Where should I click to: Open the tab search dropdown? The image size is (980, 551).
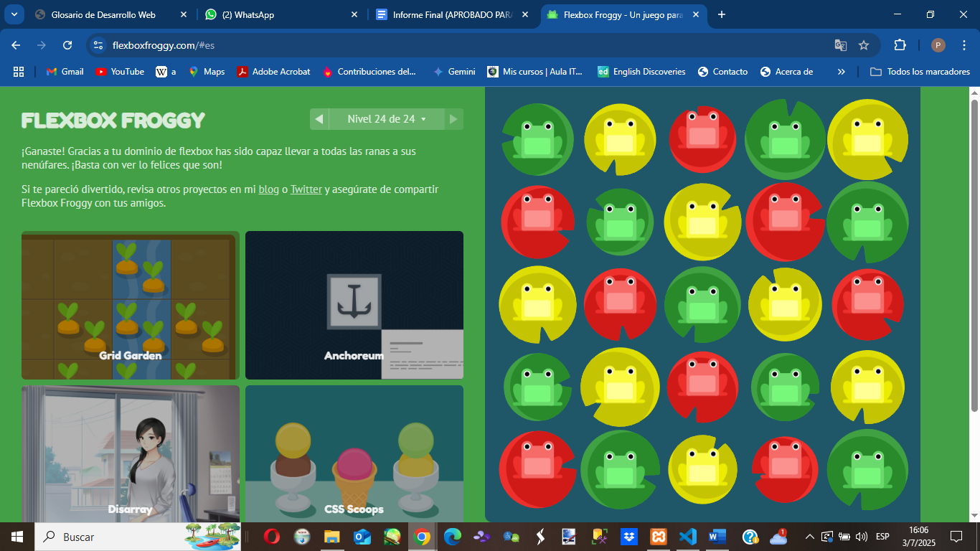point(14,14)
